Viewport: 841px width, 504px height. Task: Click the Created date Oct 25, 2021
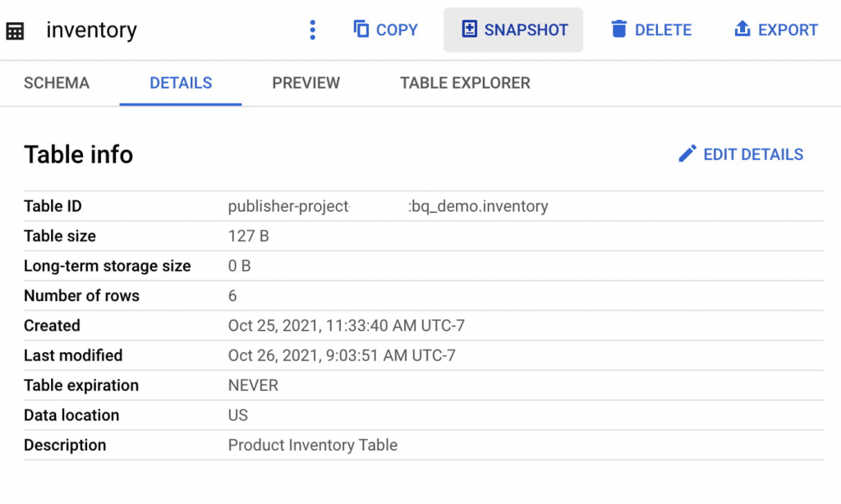(347, 325)
